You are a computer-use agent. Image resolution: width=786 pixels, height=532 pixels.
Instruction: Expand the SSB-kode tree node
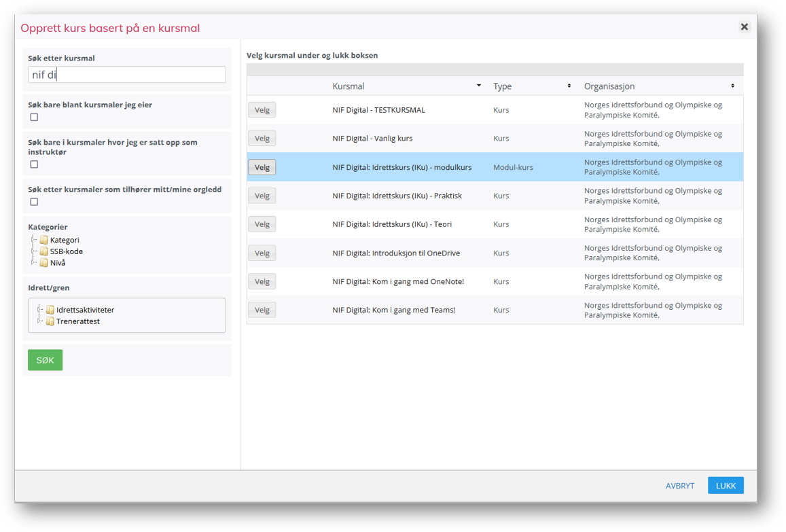coord(33,251)
